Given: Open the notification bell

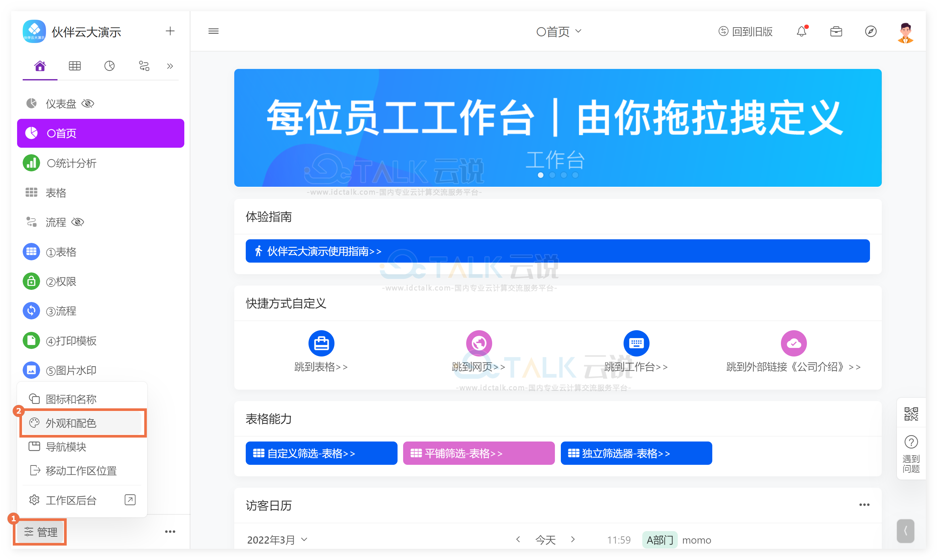Looking at the screenshot, I should click(801, 31).
